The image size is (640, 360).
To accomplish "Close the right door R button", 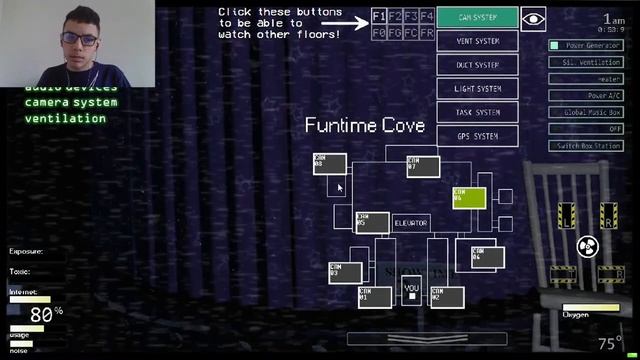I will [x=609, y=216].
